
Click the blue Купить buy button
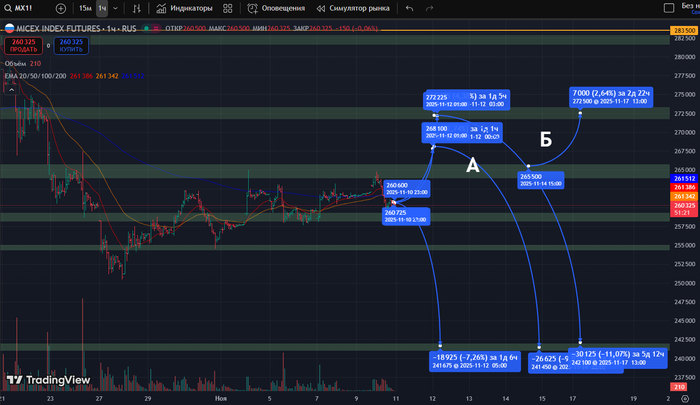(x=70, y=46)
